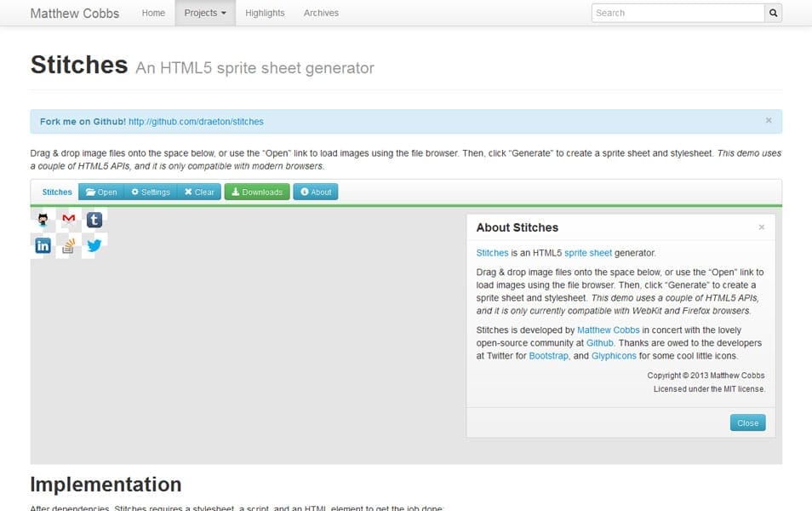The image size is (812, 511).
Task: Open Settings via the gear icon
Action: pyautogui.click(x=136, y=192)
